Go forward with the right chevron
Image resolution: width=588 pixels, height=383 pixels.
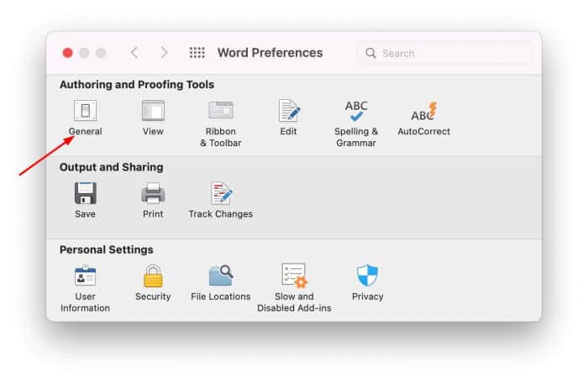pos(165,53)
